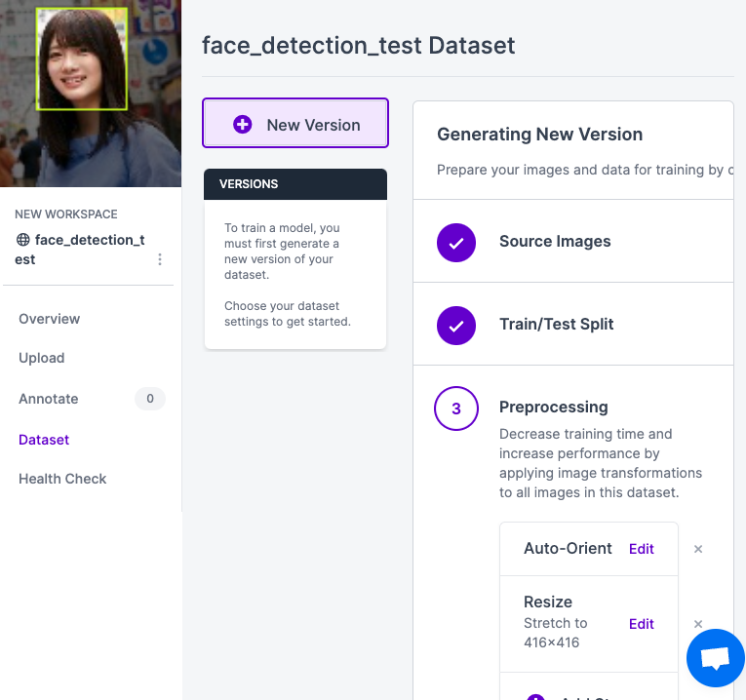Collapse the Preprocessing section heading
746x700 pixels.
(x=553, y=407)
